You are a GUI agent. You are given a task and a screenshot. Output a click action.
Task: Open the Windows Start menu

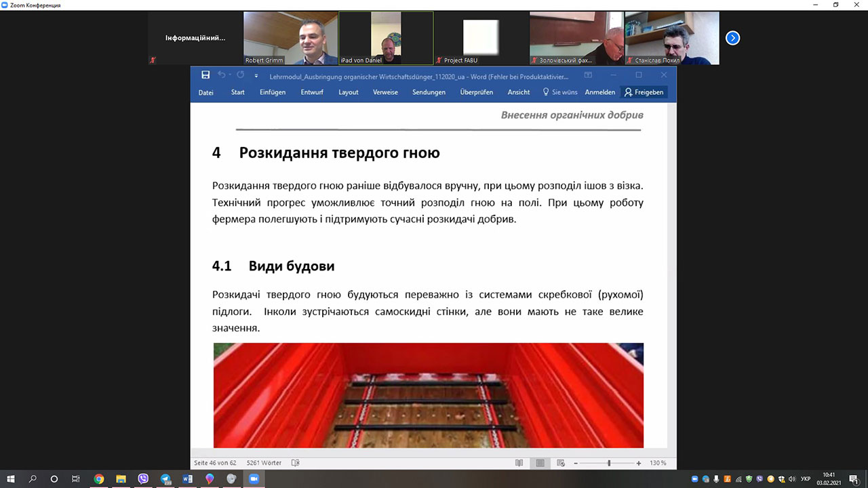11,479
